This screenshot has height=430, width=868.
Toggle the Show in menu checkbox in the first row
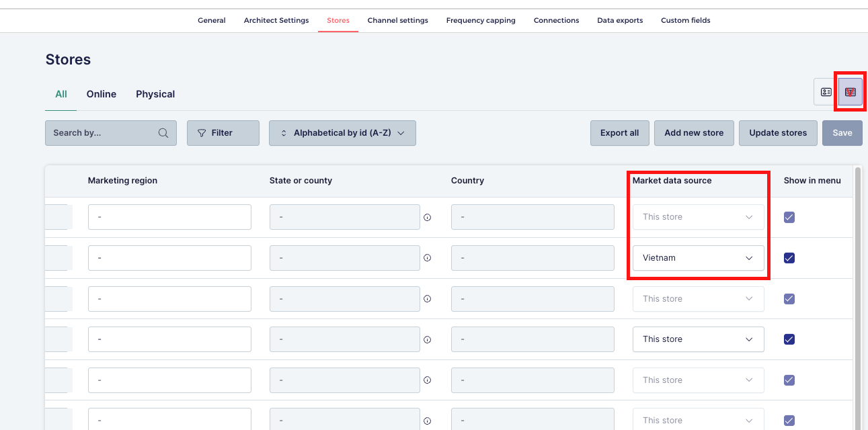coord(789,218)
